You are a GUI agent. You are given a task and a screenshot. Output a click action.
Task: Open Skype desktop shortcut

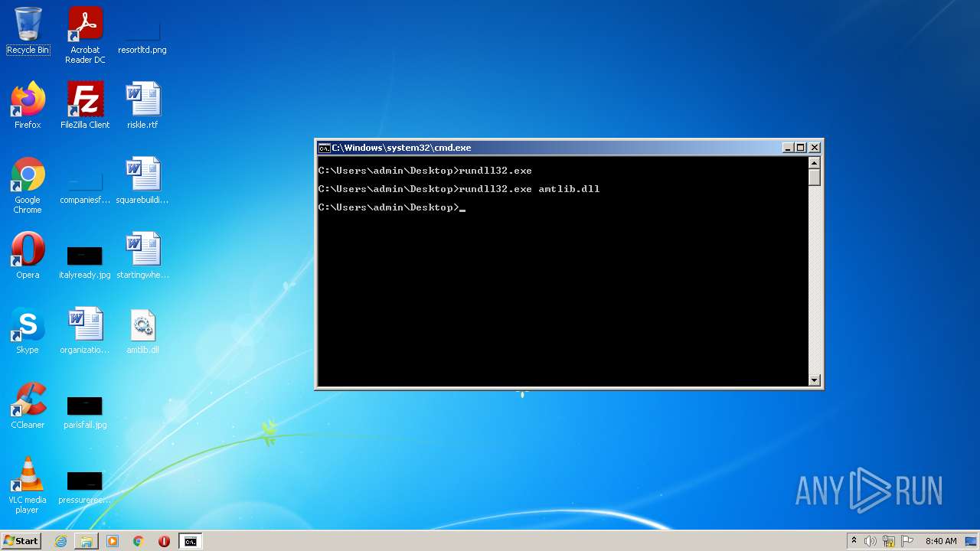tap(28, 331)
